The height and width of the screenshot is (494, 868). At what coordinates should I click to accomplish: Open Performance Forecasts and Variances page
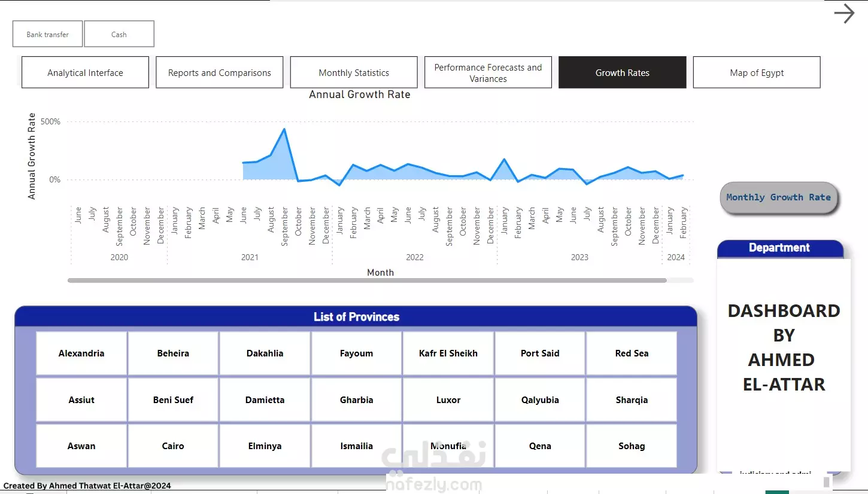coord(488,72)
